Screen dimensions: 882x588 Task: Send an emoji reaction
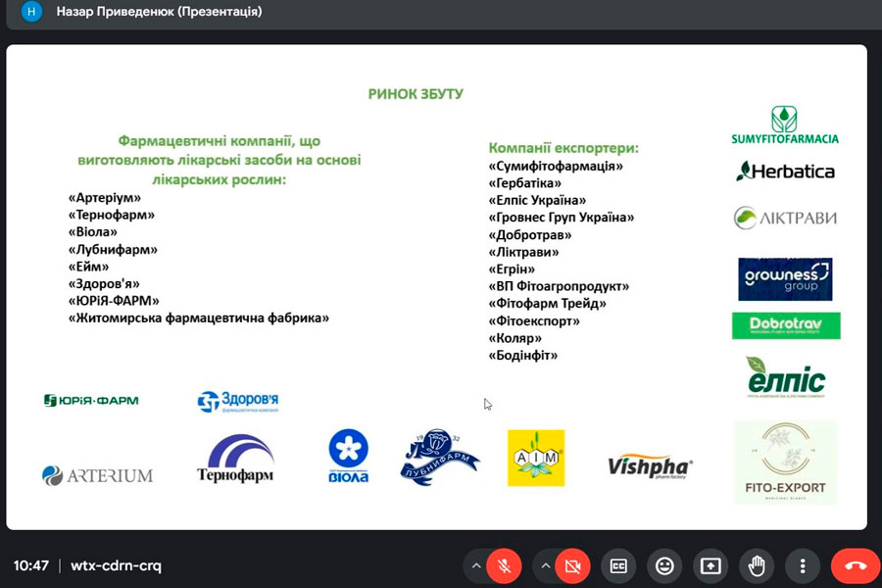tap(664, 565)
